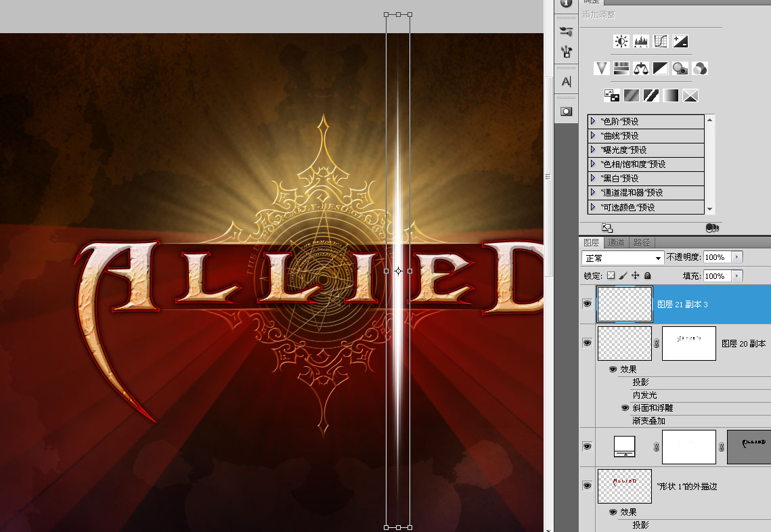Add a Hue/Saturation adjustment layer
The image size is (771, 532).
621,68
